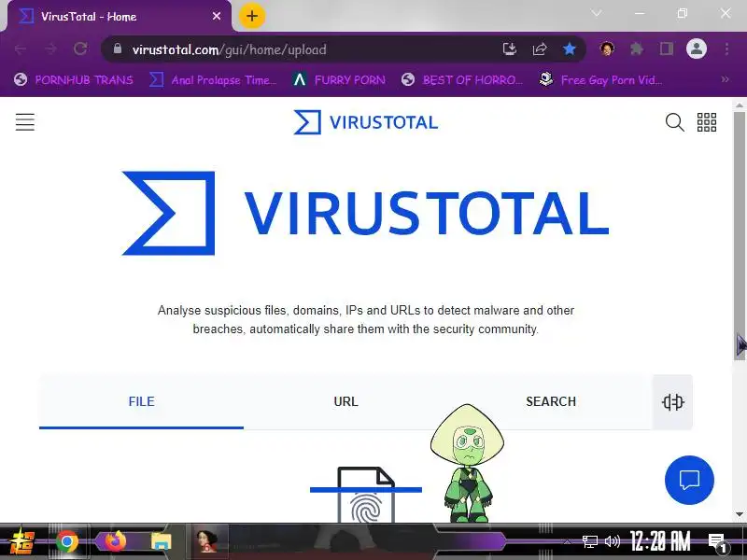Open the portrait app on taskbar
Screen dimensions: 747x560
tap(207, 541)
